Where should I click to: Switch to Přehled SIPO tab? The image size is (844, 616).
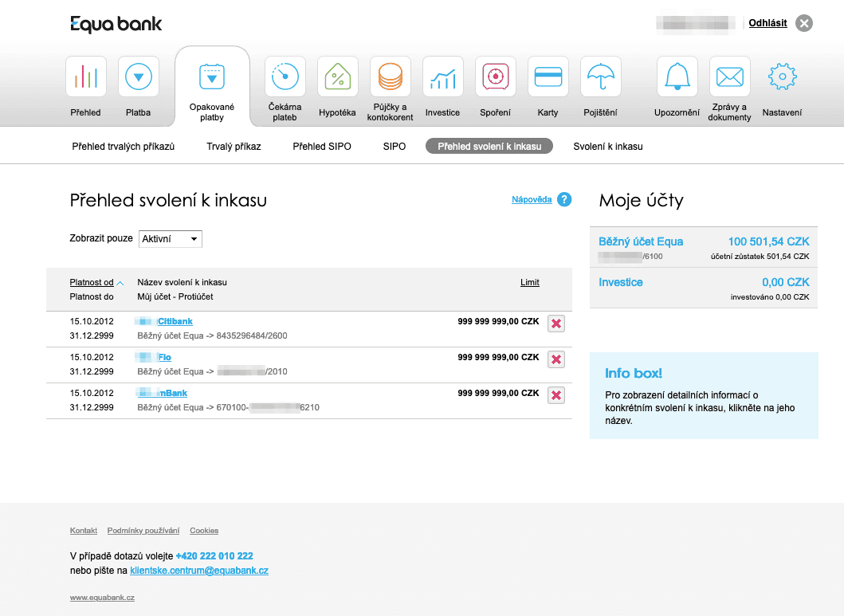[322, 147]
